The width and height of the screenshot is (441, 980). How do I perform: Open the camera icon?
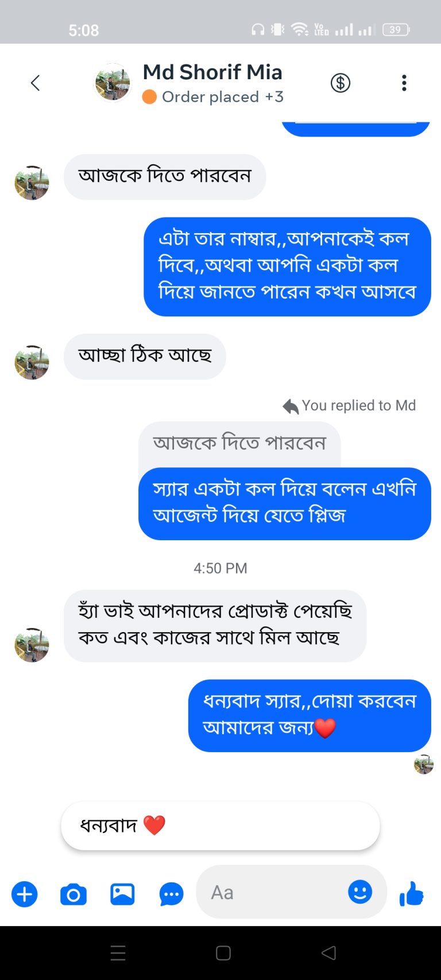coord(73,894)
